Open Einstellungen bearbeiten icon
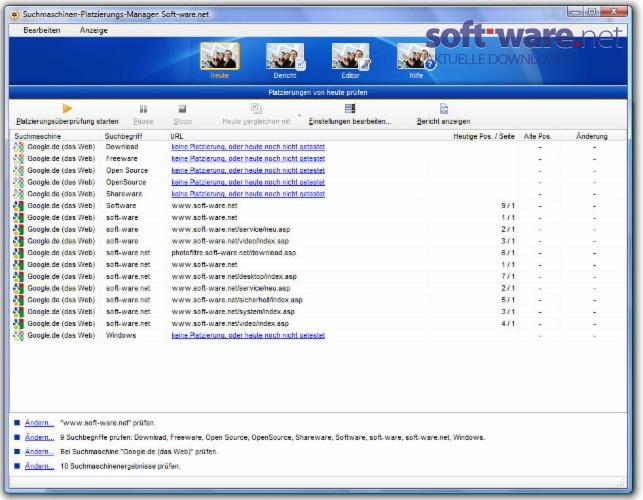 pyautogui.click(x=350, y=108)
